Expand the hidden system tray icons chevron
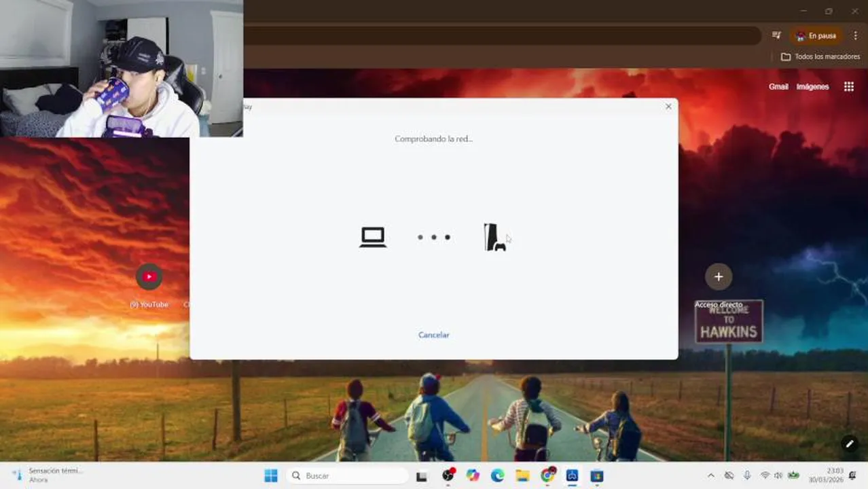Viewport: 868px width, 489px height. point(711,475)
